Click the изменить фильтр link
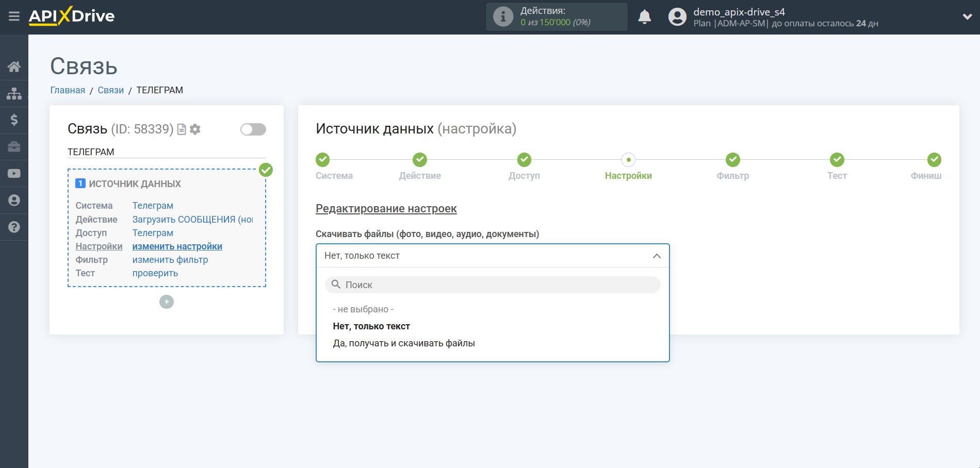The width and height of the screenshot is (980, 468). click(x=170, y=259)
